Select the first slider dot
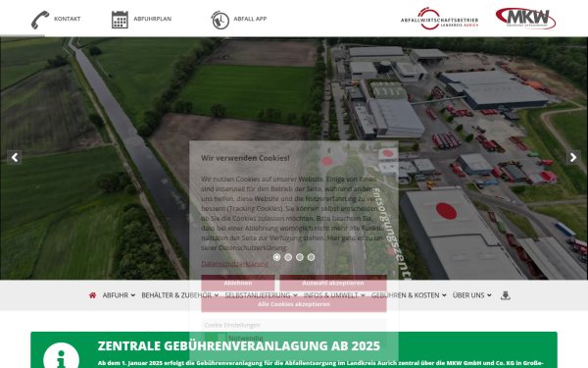The width and height of the screenshot is (588, 368). tap(276, 257)
